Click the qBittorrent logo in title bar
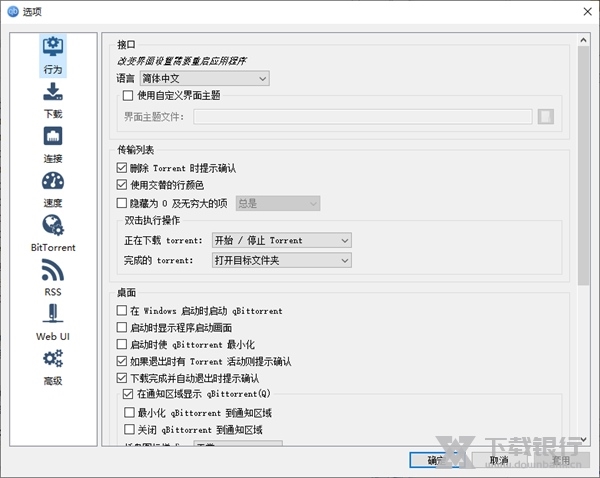This screenshot has width=600, height=478. pos(13,11)
